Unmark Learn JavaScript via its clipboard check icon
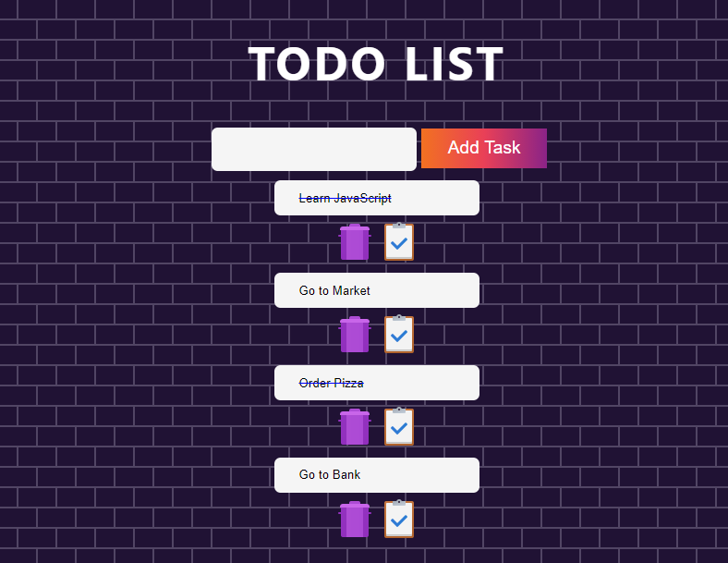Screen dimensions: 728x563 (399, 242)
